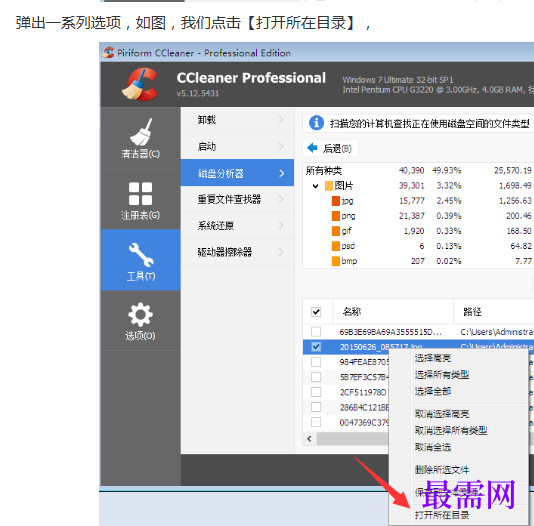
Task: Click scrollbar left arrow in file list
Action: point(309,439)
